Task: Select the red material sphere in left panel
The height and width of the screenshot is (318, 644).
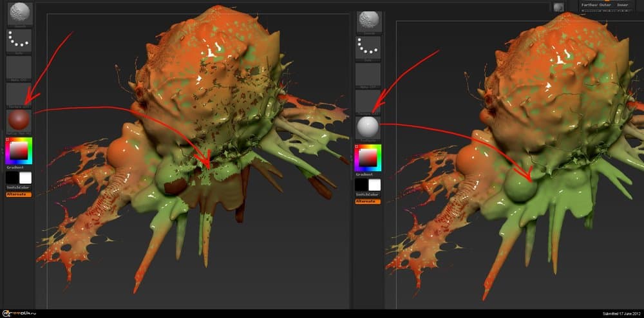Action: click(x=19, y=121)
